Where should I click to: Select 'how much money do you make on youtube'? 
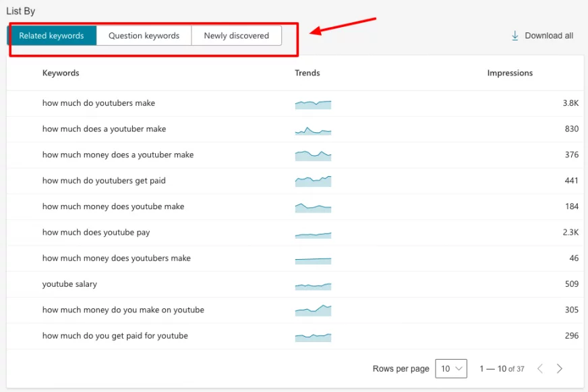123,310
